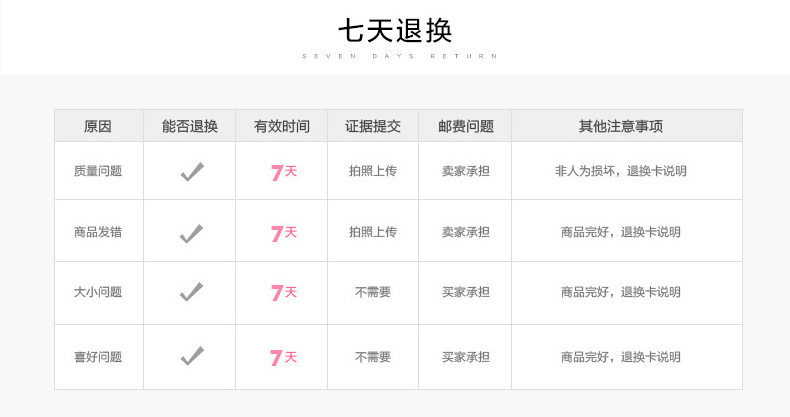Click the checkmark in the 商品发错 row

coord(191,233)
